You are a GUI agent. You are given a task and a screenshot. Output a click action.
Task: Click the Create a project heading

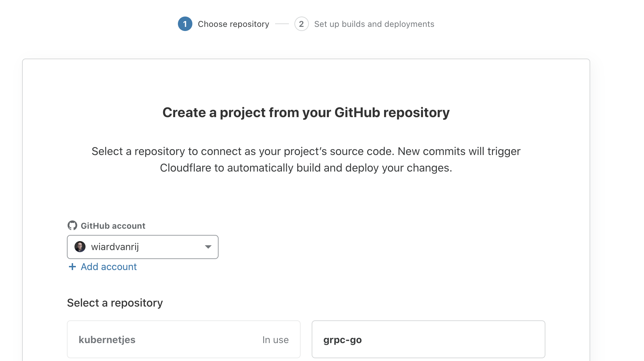(306, 113)
